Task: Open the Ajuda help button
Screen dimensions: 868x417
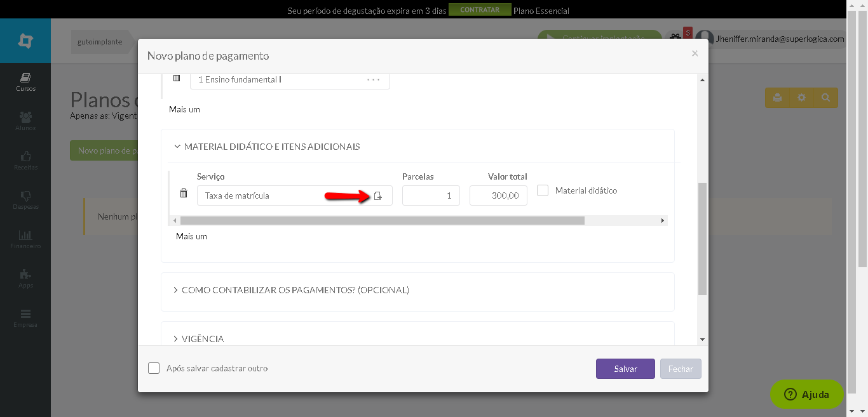Action: coord(807,394)
